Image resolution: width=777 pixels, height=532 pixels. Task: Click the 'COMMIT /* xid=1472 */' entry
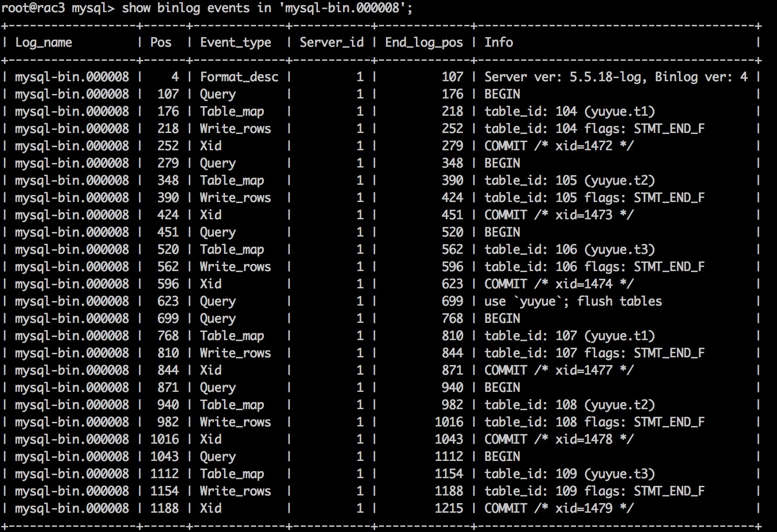559,146
